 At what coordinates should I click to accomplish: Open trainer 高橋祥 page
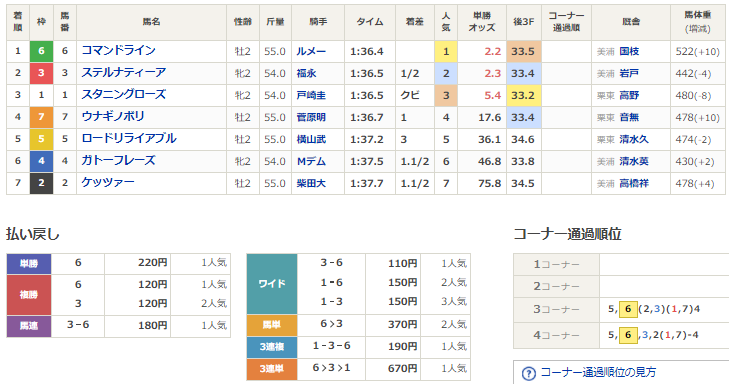click(634, 183)
